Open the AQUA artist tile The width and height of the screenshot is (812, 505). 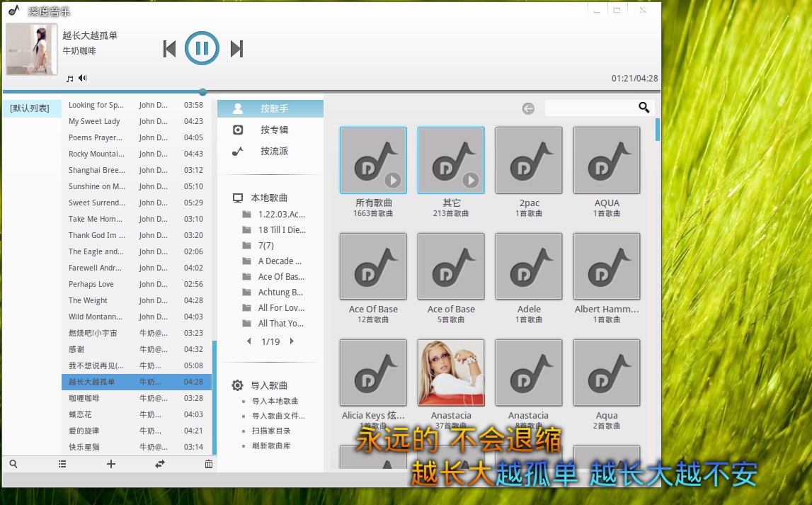coord(607,160)
